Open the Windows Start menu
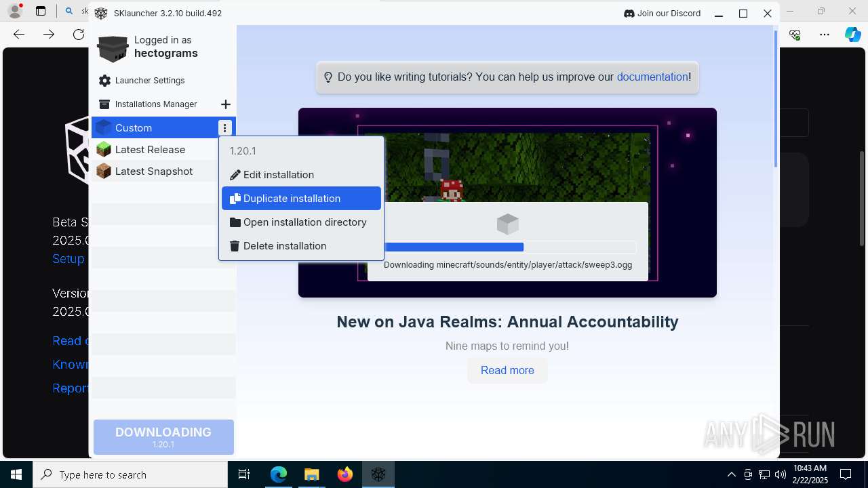The width and height of the screenshot is (868, 488). (x=16, y=474)
